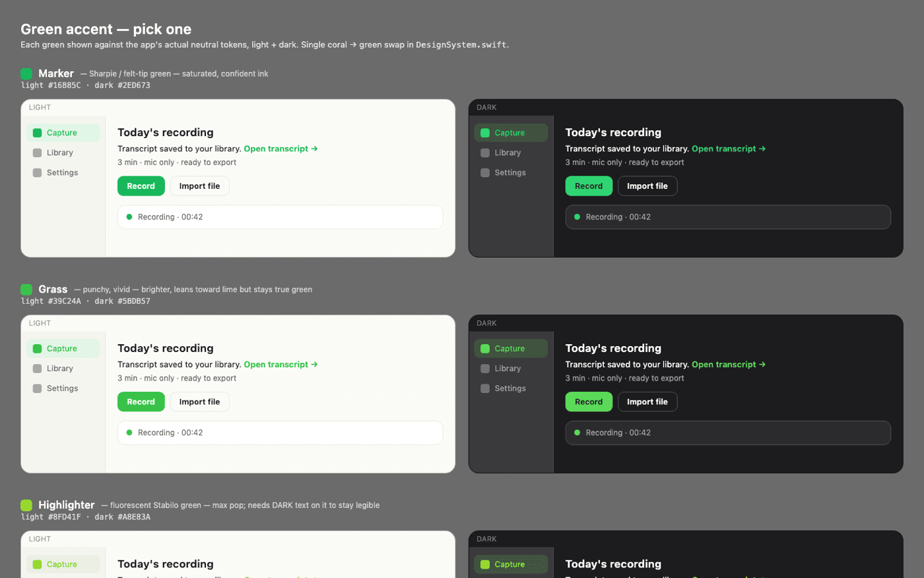Click Capture icon in Highlighter dark panel
Screen dimensions: 924x578
[485, 564]
